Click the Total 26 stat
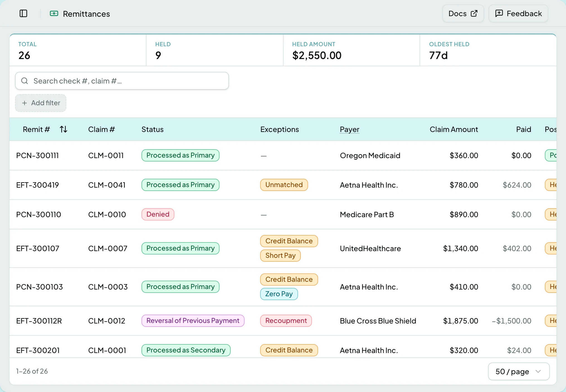Image resolution: width=566 pixels, height=392 pixels. [78, 50]
